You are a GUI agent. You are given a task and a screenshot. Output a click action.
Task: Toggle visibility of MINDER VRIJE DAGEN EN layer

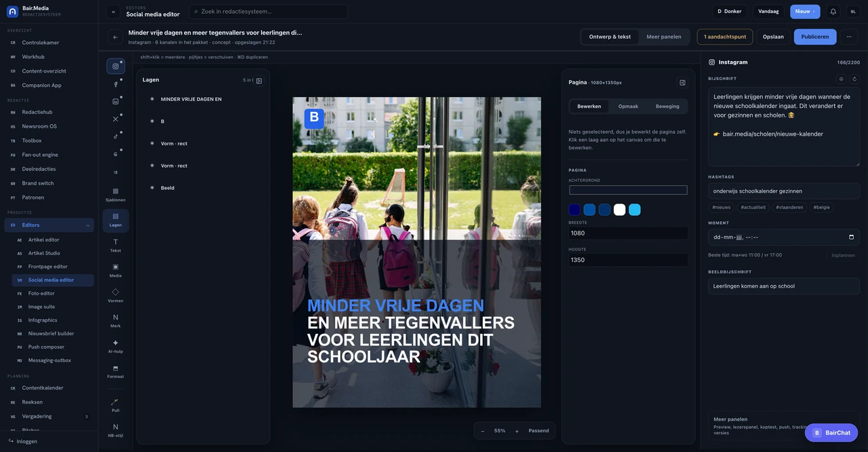(152, 99)
